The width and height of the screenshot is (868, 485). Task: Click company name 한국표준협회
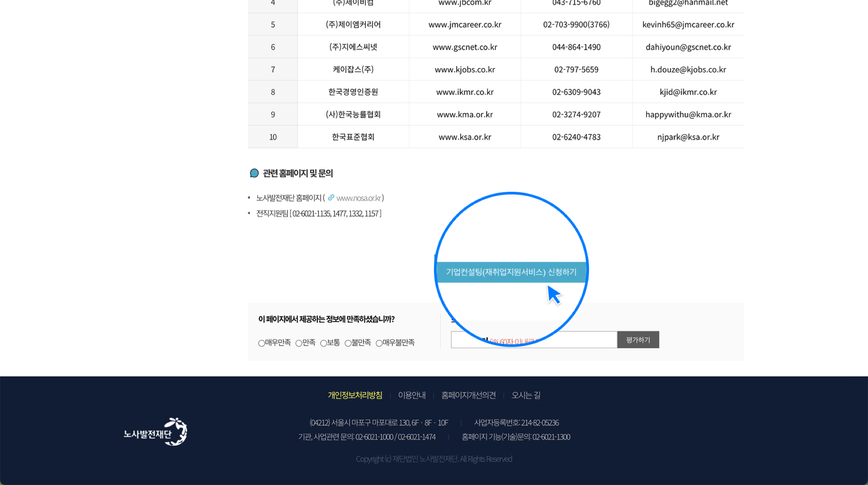(x=353, y=137)
